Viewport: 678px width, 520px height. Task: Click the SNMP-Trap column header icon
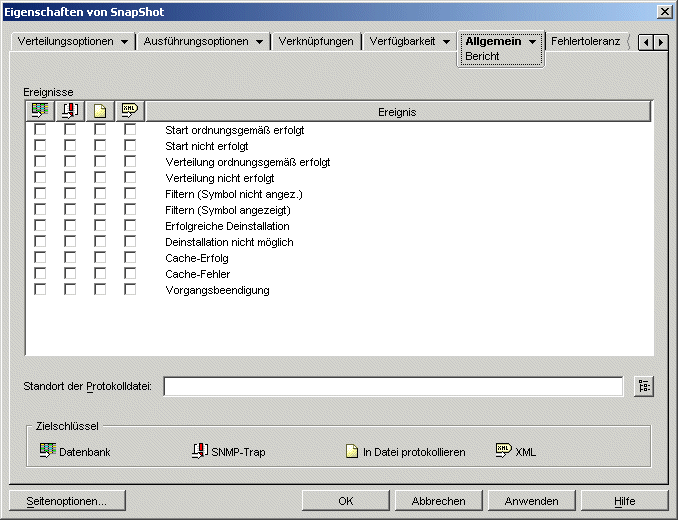click(x=70, y=111)
